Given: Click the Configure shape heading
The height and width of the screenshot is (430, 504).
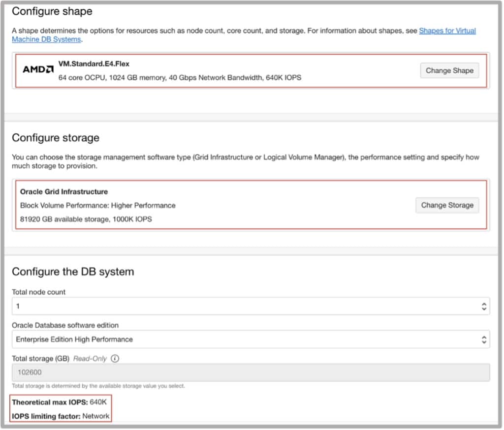Looking at the screenshot, I should pos(52,11).
